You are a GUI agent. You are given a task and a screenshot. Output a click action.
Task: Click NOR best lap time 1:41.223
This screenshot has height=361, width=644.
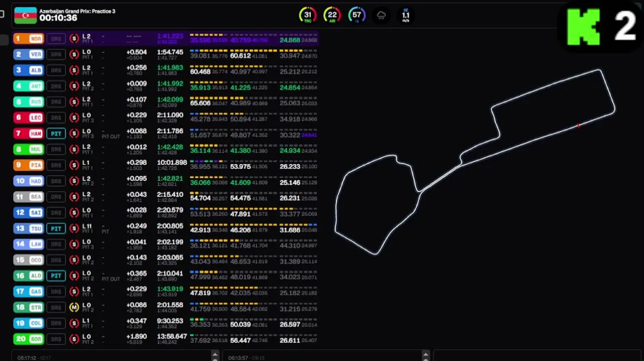pyautogui.click(x=170, y=36)
